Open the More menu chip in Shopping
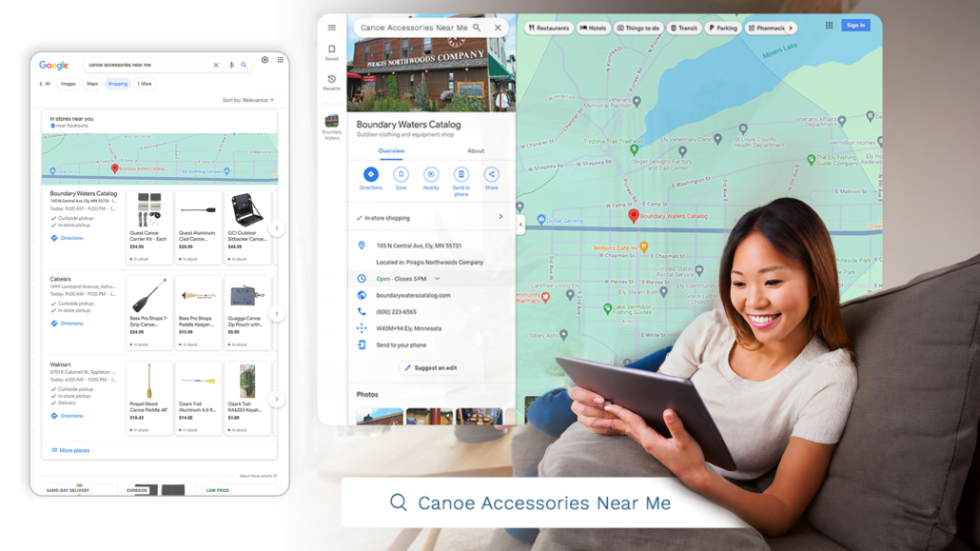This screenshot has height=551, width=980. 145,84
